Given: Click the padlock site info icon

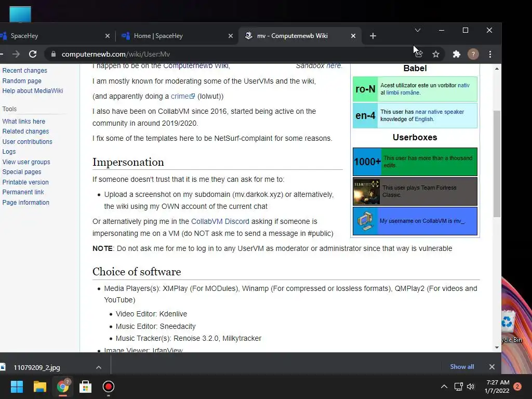Looking at the screenshot, I should (54, 54).
